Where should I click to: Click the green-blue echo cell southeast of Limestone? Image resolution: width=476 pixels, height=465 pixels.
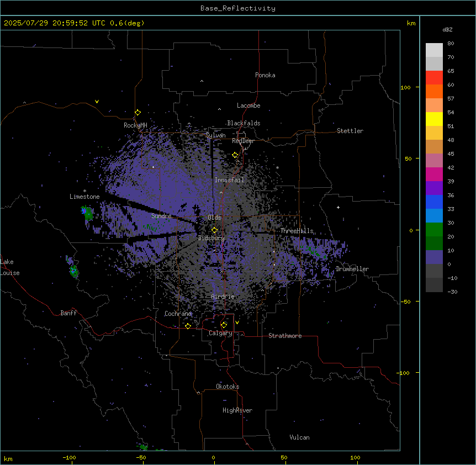(x=87, y=212)
